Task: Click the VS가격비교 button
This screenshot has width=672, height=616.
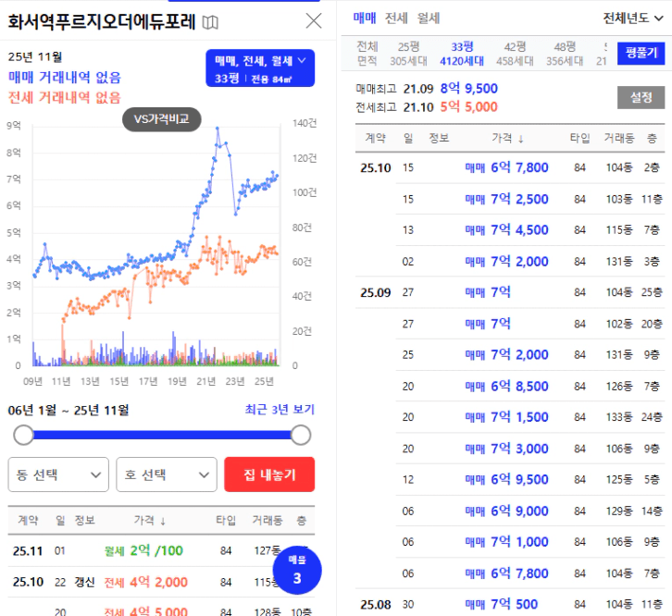Action: point(162,119)
